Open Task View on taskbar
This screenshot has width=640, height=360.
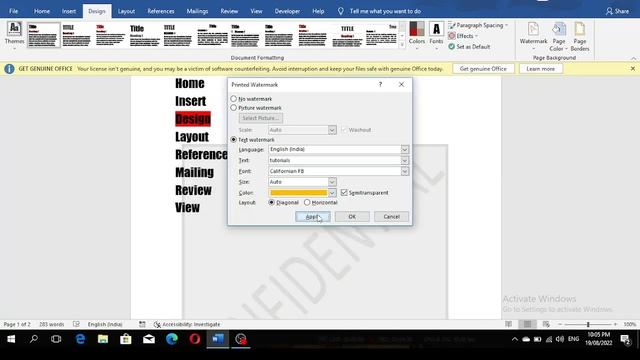(56, 339)
